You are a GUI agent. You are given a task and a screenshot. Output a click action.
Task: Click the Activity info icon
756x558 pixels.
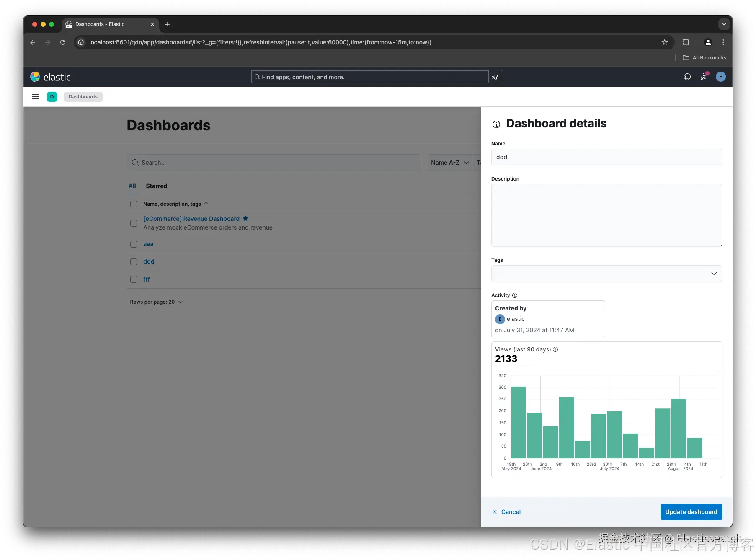(x=515, y=295)
